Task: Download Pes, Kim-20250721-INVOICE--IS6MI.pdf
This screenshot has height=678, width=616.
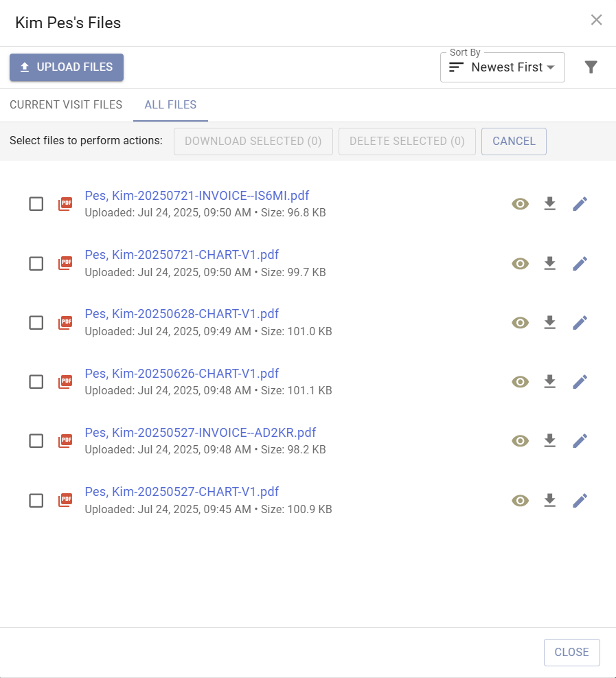Action: coord(549,203)
